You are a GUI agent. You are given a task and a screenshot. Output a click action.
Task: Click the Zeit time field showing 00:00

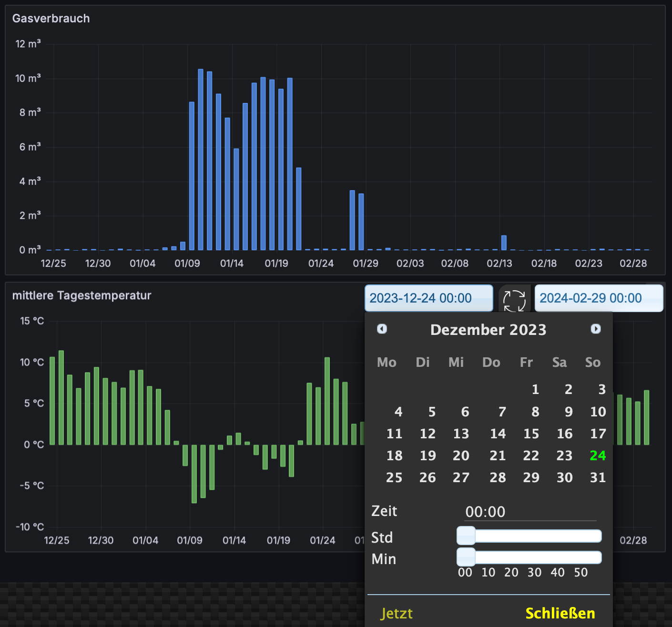pos(530,512)
